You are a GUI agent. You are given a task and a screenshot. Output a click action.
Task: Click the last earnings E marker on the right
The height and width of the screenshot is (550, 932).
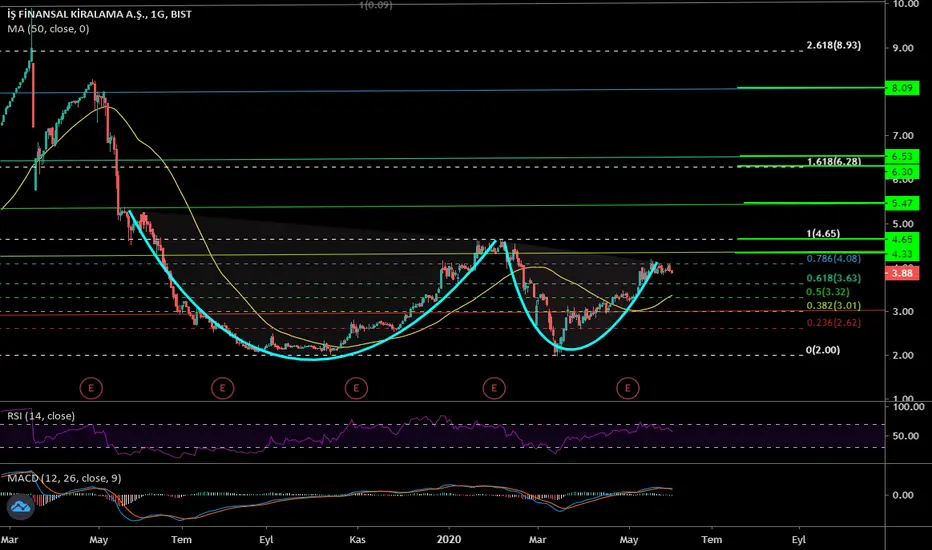[x=628, y=386]
